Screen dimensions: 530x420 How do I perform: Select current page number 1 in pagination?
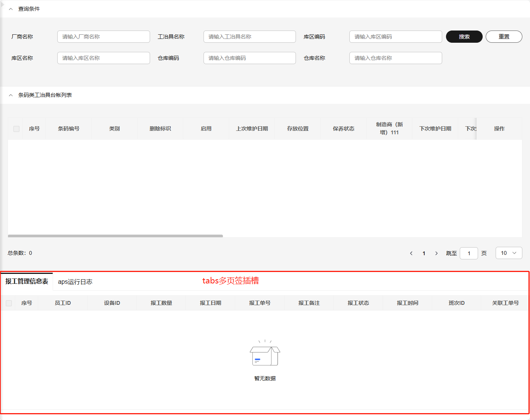pos(424,253)
